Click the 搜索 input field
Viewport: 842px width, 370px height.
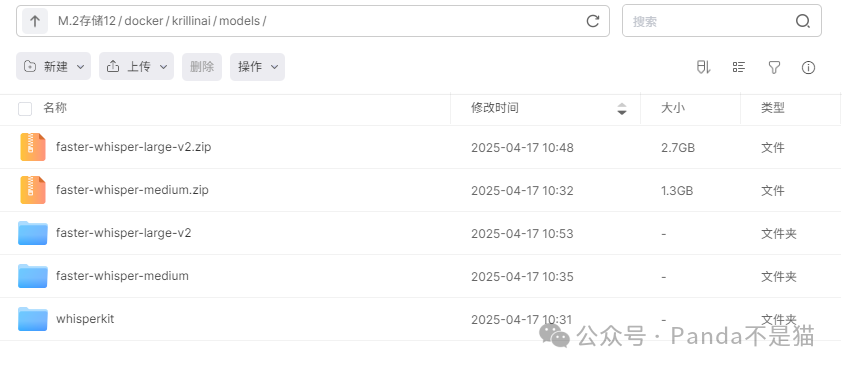point(709,21)
